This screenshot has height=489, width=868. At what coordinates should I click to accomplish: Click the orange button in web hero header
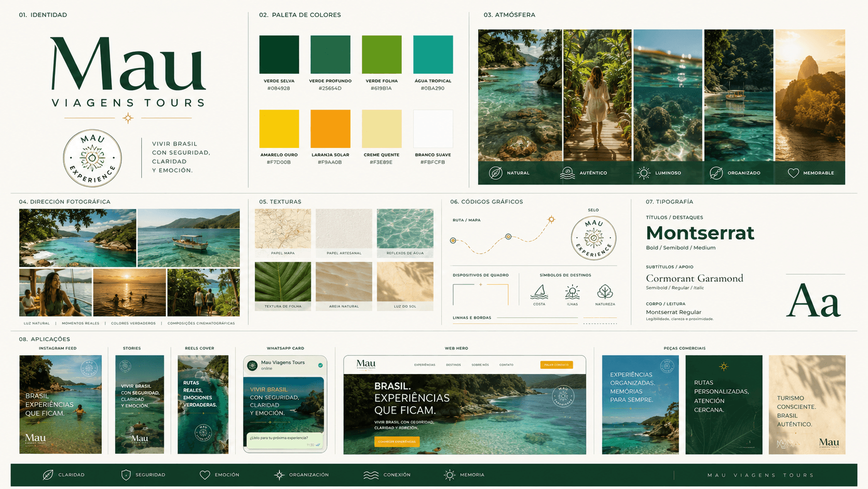click(557, 365)
